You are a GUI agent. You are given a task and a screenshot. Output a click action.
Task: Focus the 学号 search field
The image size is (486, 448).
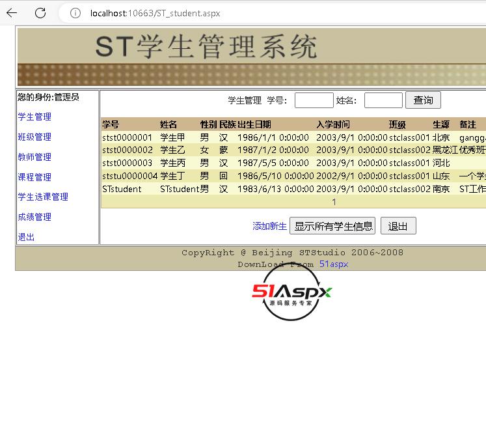coord(314,100)
